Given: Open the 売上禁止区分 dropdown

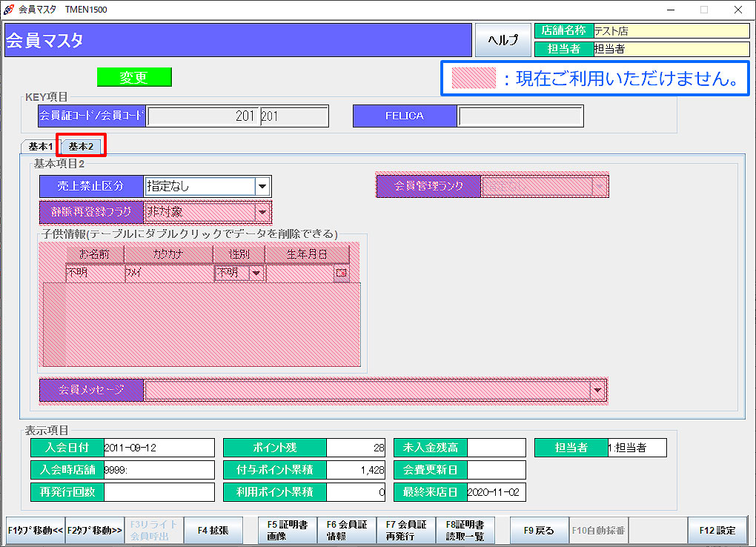Looking at the screenshot, I should pos(262,186).
